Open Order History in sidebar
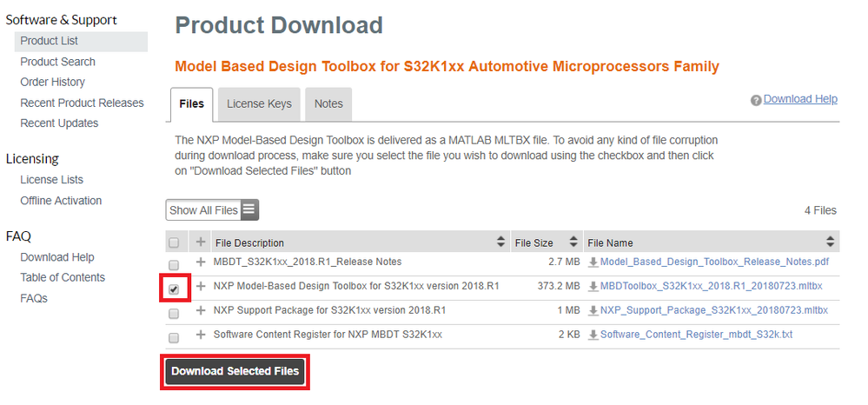This screenshot has width=868, height=405. (53, 82)
